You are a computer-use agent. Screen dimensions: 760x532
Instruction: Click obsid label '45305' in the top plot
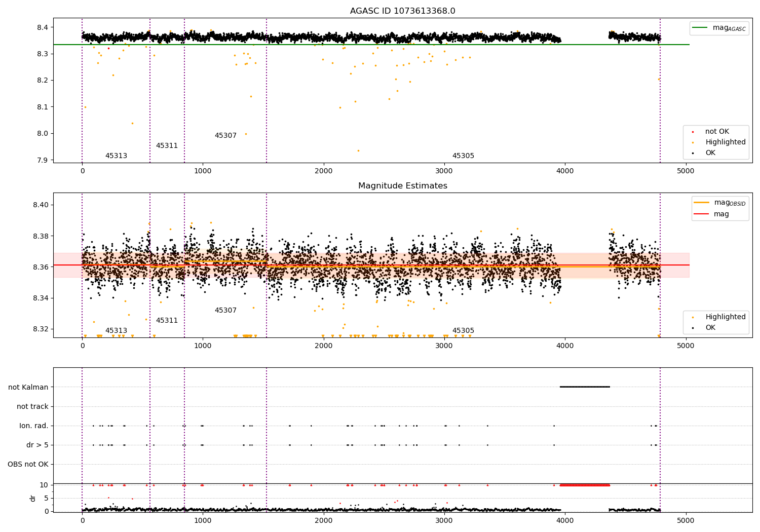[x=463, y=156]
